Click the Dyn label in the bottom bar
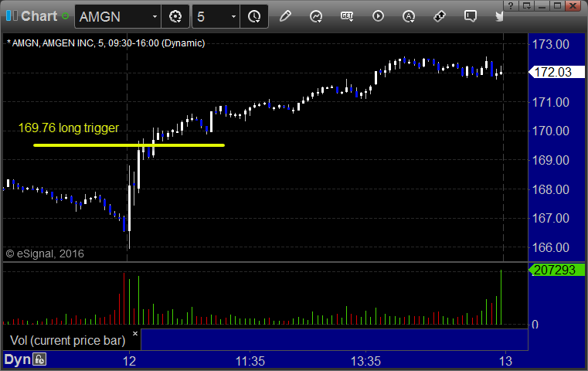The height and width of the screenshot is (371, 588). click(17, 359)
